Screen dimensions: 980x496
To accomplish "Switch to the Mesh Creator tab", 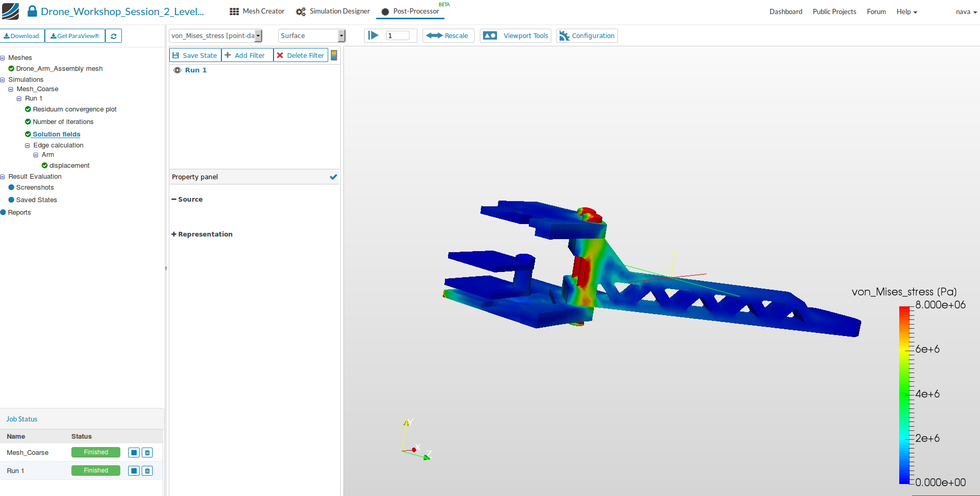I will (257, 11).
